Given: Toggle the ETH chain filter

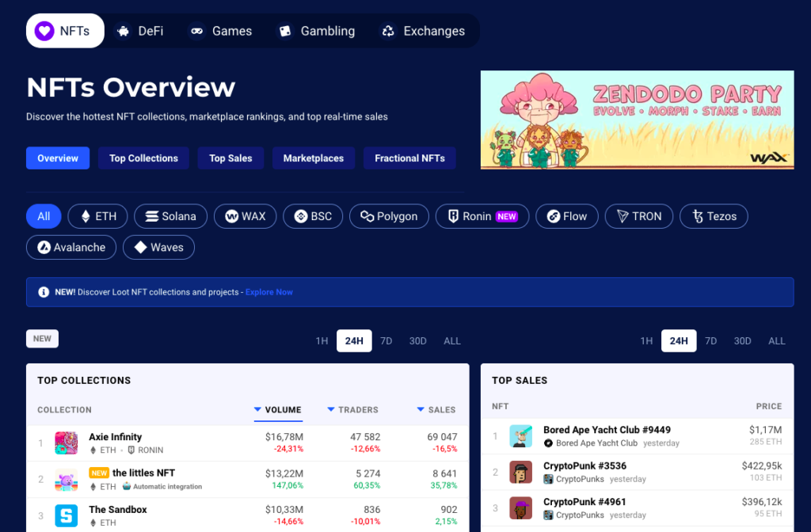Looking at the screenshot, I should [x=97, y=216].
